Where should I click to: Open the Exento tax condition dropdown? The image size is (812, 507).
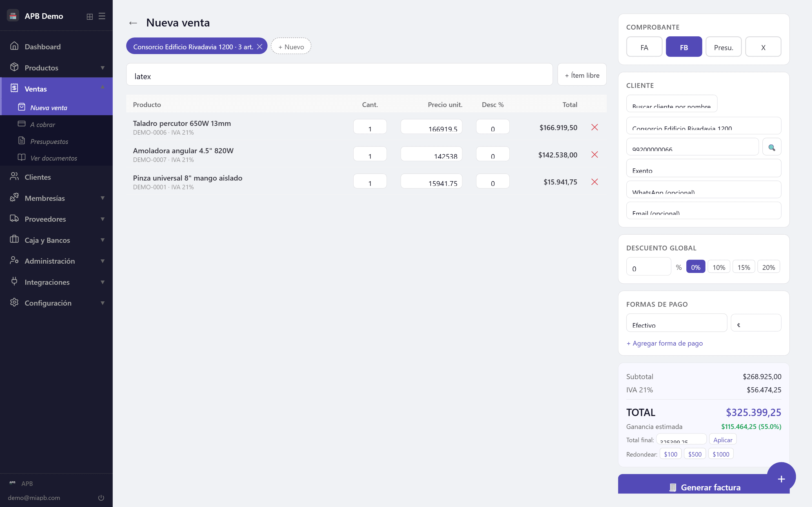704,168
